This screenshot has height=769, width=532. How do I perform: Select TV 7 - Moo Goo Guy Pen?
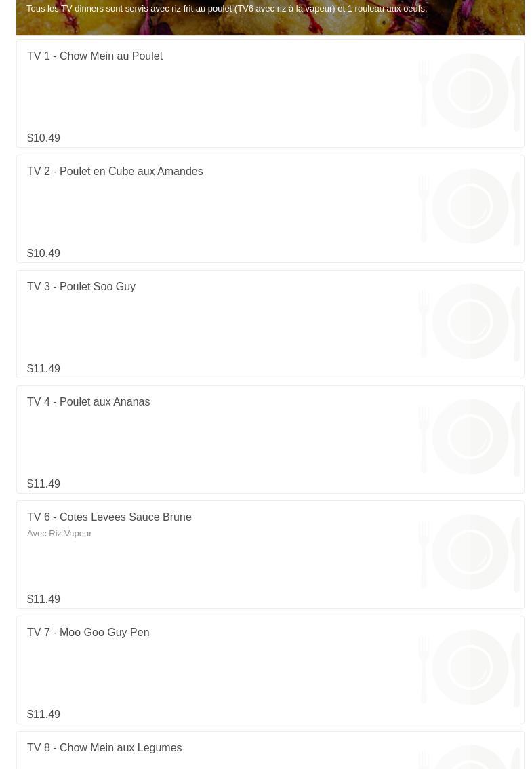click(x=88, y=633)
